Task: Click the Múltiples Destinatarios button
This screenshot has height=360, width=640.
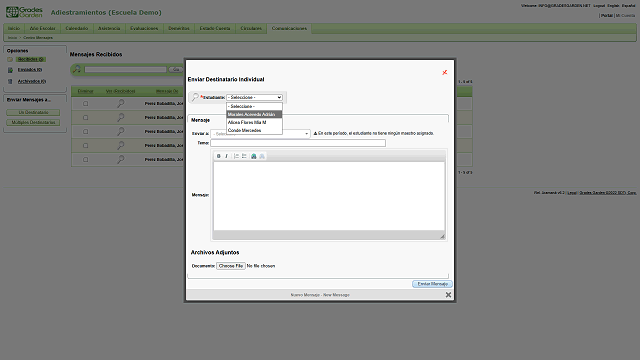Action: pyautogui.click(x=33, y=122)
